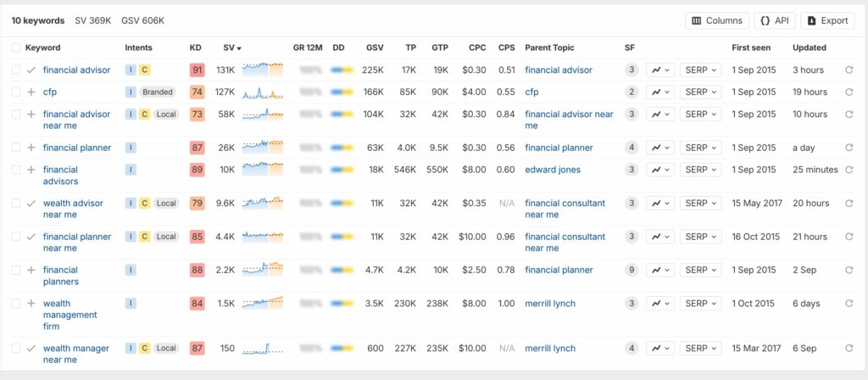The height and width of the screenshot is (380, 868).
Task: Refresh the wealth management firm row
Action: coord(849,304)
